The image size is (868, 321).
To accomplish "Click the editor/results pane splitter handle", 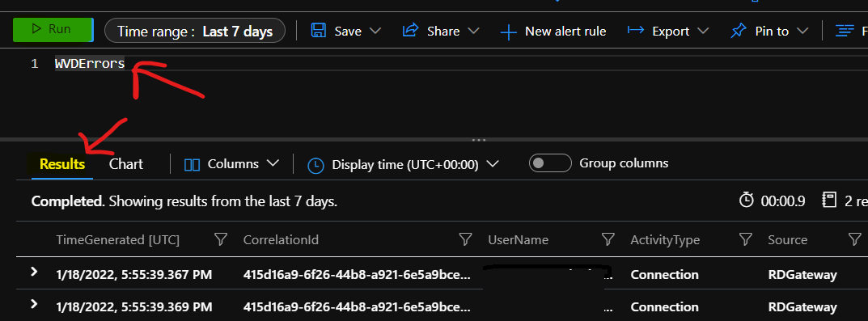I will (x=478, y=140).
